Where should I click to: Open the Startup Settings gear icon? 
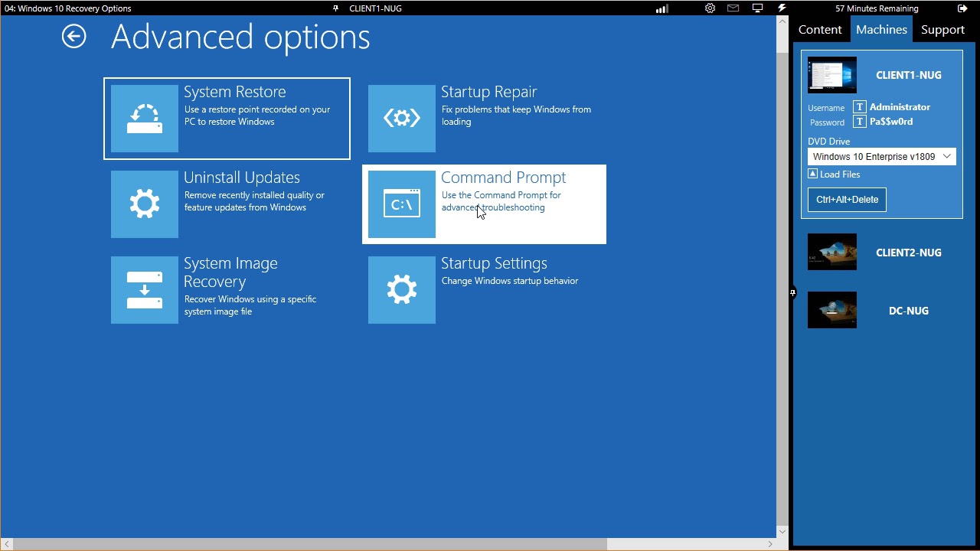[x=402, y=290]
